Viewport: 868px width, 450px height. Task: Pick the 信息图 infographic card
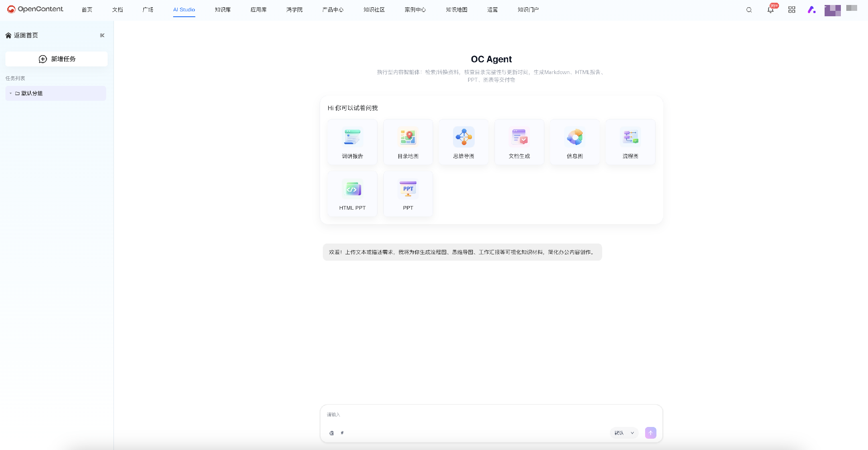(575, 142)
